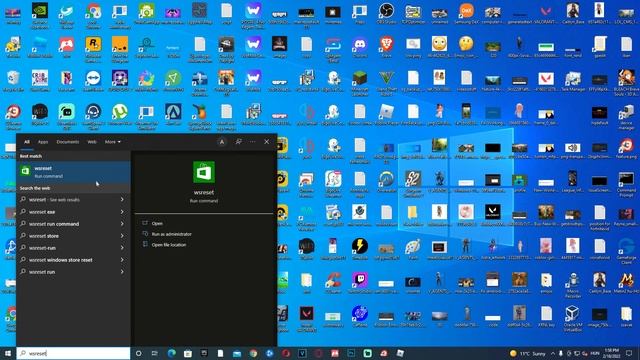The width and height of the screenshot is (640, 360).
Task: Click the feedback icon in search panel
Action: [238, 142]
